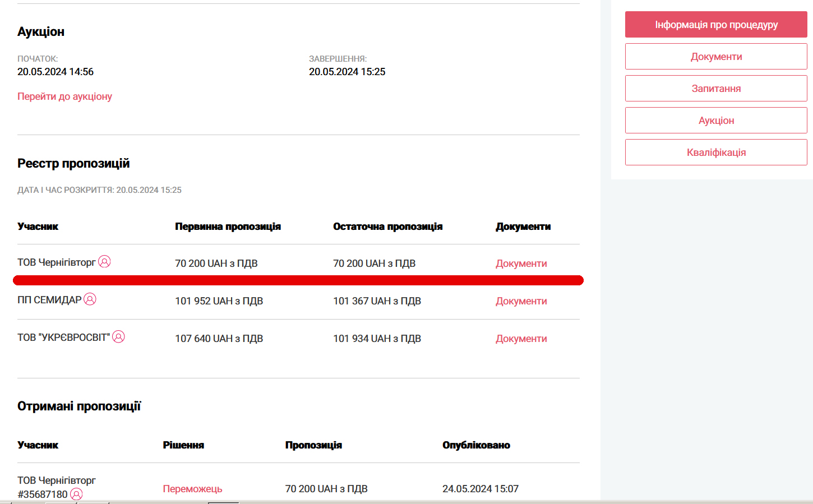813x504 pixels.
Task: Open Документи link for ПП СЕМИДАР
Action: (521, 301)
